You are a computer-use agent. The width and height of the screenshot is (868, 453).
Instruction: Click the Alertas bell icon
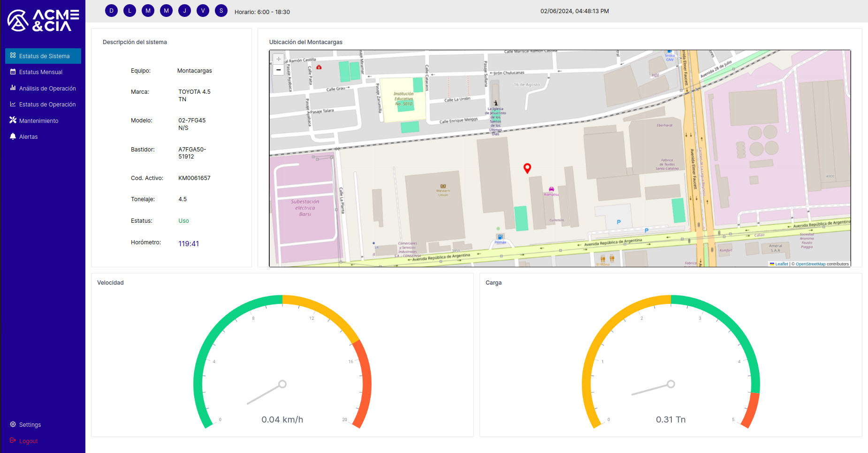click(x=13, y=136)
